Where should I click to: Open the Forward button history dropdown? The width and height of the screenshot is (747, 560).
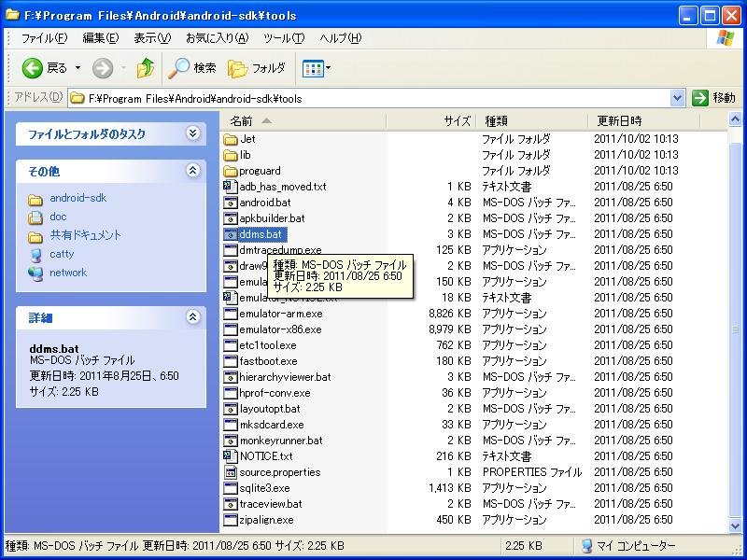coord(124,68)
